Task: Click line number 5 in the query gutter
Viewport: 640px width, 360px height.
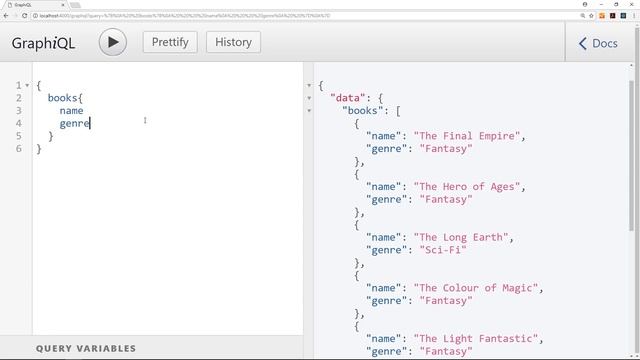Action: (x=19, y=136)
